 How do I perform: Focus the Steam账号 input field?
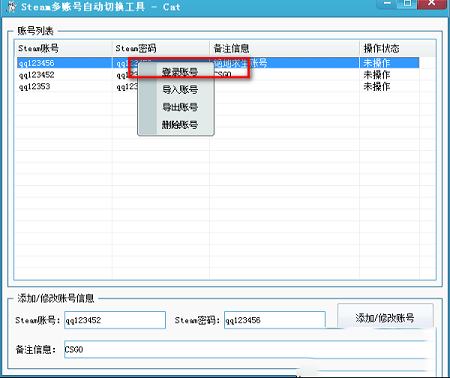pyautogui.click(x=115, y=320)
